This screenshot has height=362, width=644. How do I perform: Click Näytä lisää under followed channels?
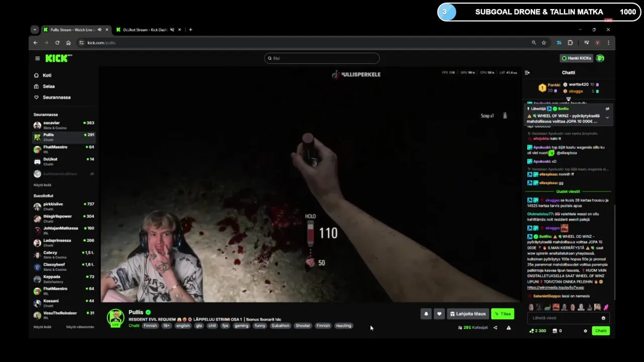click(x=42, y=185)
